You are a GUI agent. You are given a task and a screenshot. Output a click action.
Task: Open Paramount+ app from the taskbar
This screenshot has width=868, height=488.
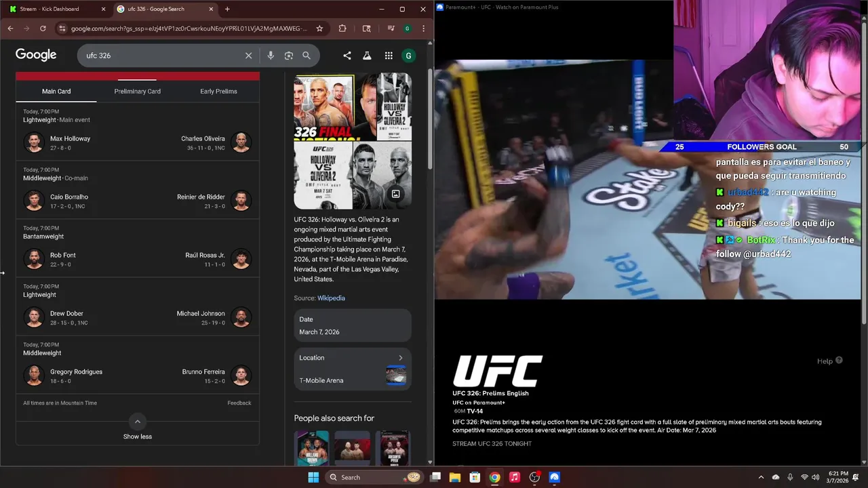click(554, 477)
